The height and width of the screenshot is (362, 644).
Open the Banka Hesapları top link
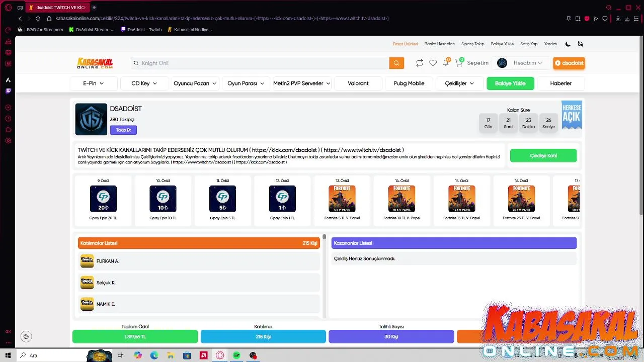tap(439, 44)
